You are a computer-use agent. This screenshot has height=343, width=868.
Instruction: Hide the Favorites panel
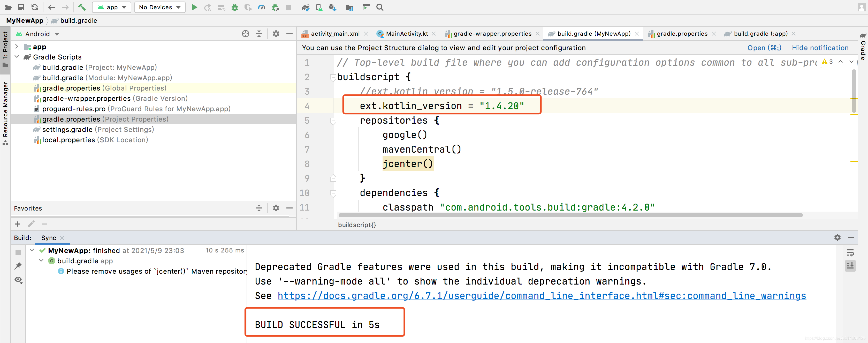pos(290,208)
